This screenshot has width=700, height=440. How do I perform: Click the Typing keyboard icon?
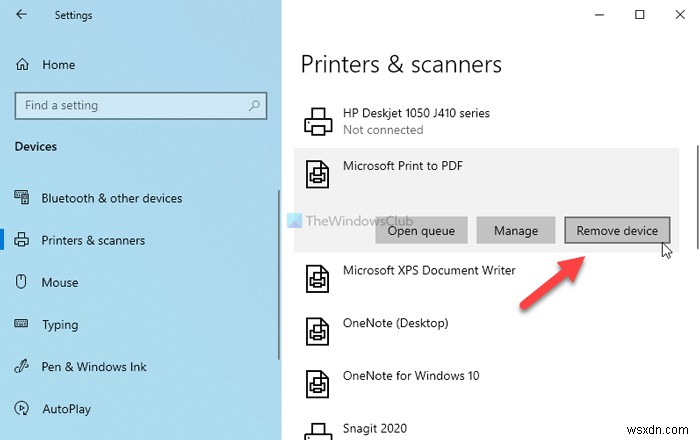[21, 323]
